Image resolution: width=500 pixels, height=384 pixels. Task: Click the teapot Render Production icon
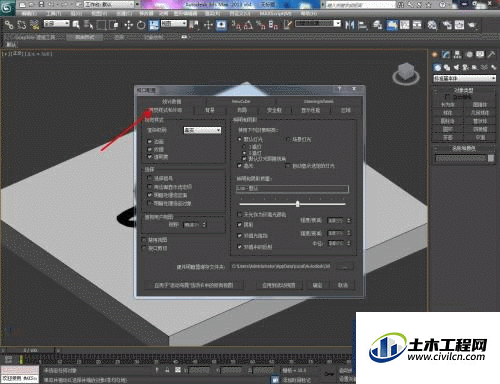[472, 25]
